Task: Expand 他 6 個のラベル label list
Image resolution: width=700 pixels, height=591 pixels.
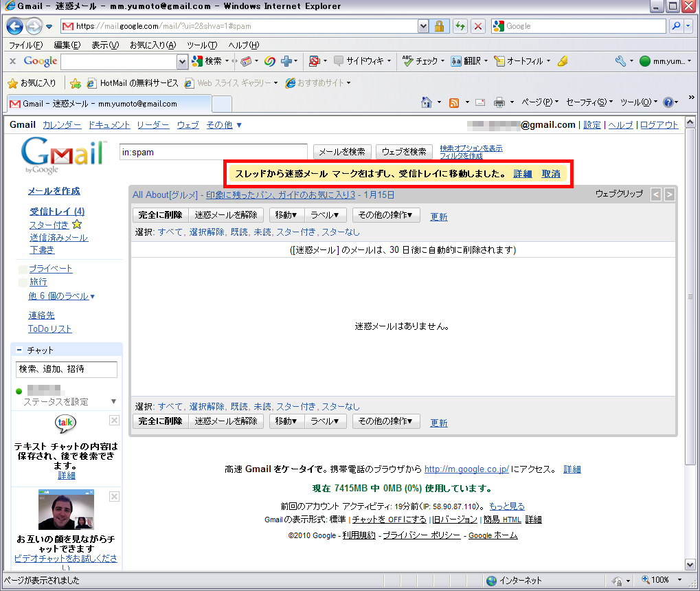Action: (61, 296)
